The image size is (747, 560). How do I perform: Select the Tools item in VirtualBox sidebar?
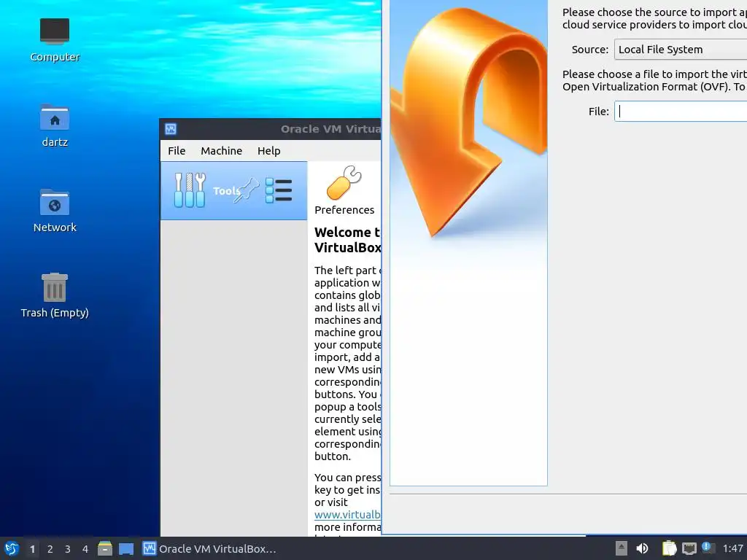coord(234,190)
